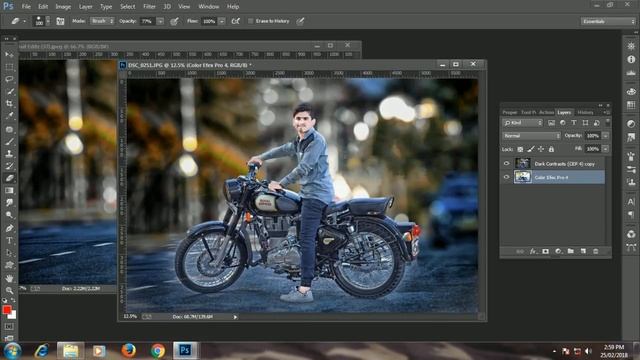Select the Eyedropper tool
This screenshot has height=360, width=640.
point(9,116)
